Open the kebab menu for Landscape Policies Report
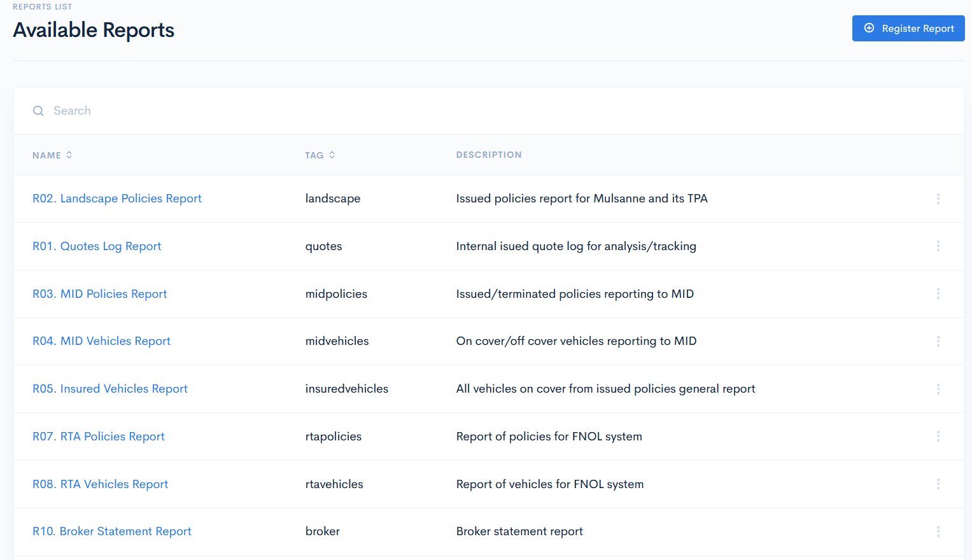This screenshot has width=972, height=560. 938,199
